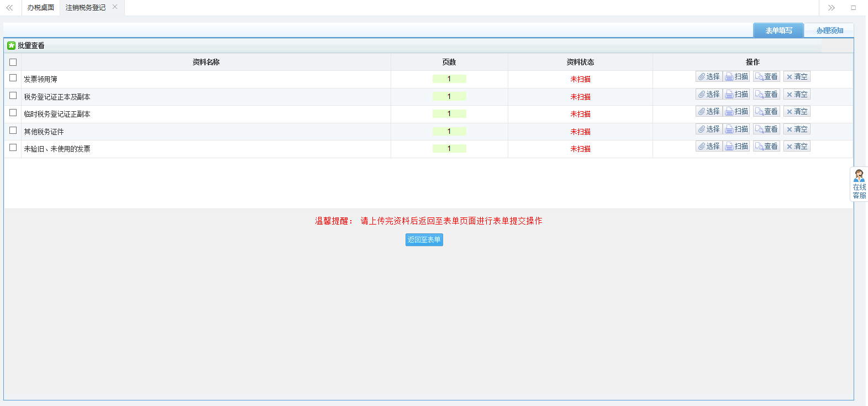Viewport: 868px width, 406px height.
Task: Check the 发票领用簿 row checkbox
Action: point(13,78)
